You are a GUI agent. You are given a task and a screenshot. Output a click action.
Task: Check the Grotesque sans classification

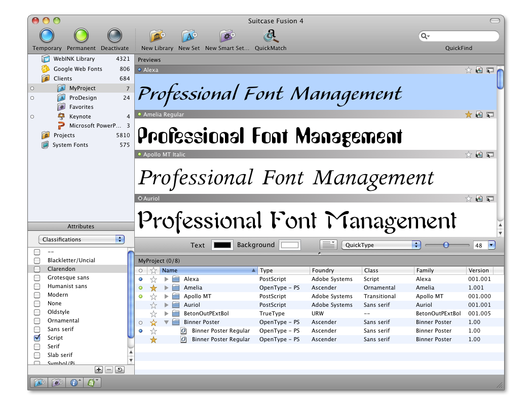[x=37, y=278]
